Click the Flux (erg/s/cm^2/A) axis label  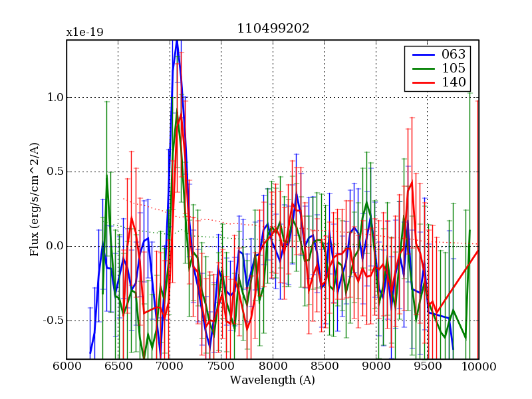(x=34, y=199)
